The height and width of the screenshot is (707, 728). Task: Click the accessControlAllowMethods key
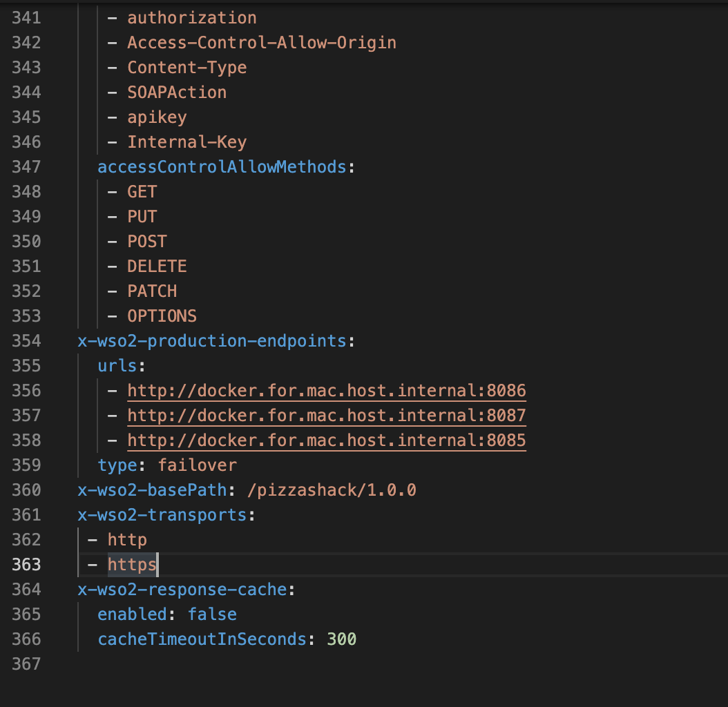click(221, 166)
